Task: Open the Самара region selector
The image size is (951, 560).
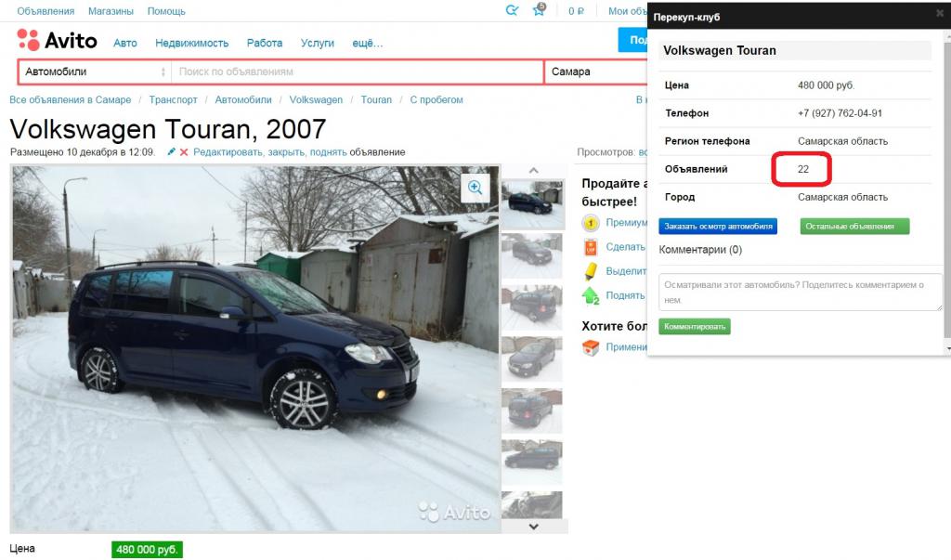Action: (x=596, y=72)
